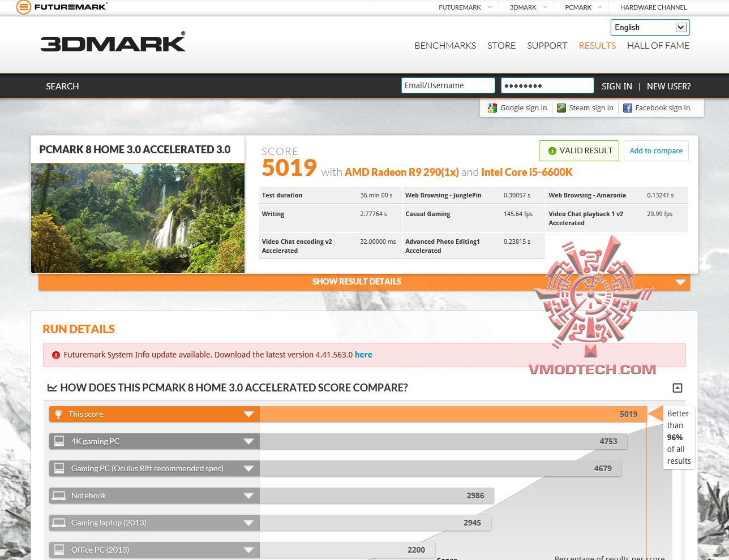The width and height of the screenshot is (729, 560).
Task: Open the BENCHMARKS menu
Action: 445,46
